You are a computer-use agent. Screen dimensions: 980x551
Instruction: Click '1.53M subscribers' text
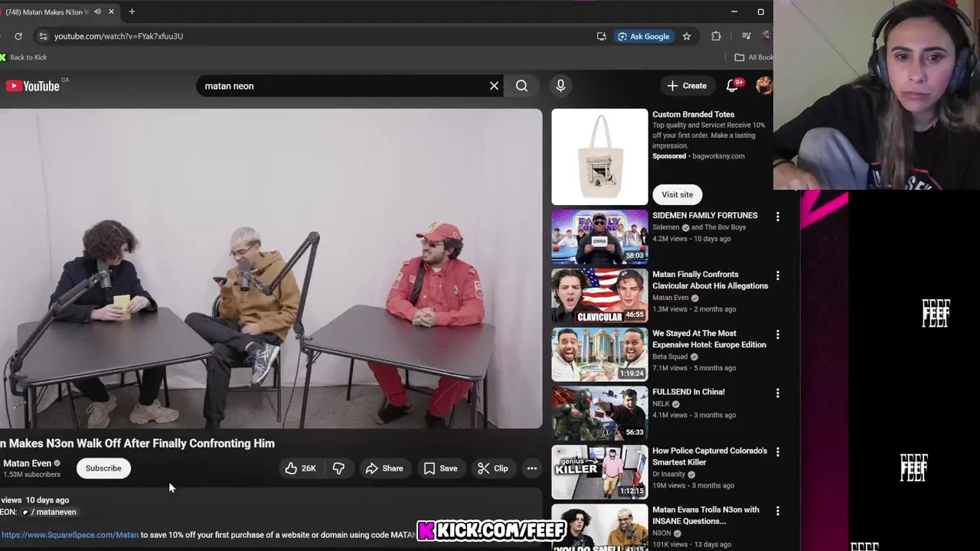31,474
